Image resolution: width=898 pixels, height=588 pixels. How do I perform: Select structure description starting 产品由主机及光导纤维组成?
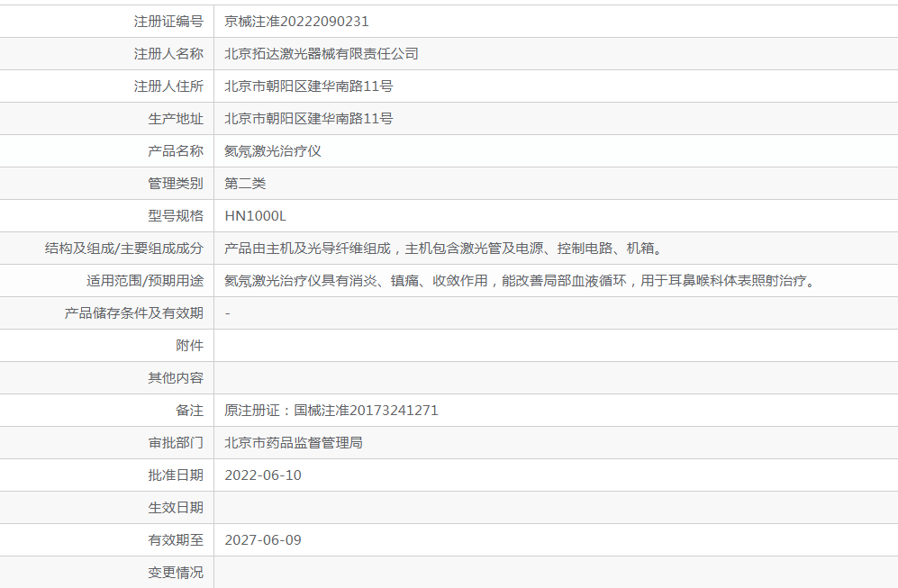pyautogui.click(x=444, y=249)
